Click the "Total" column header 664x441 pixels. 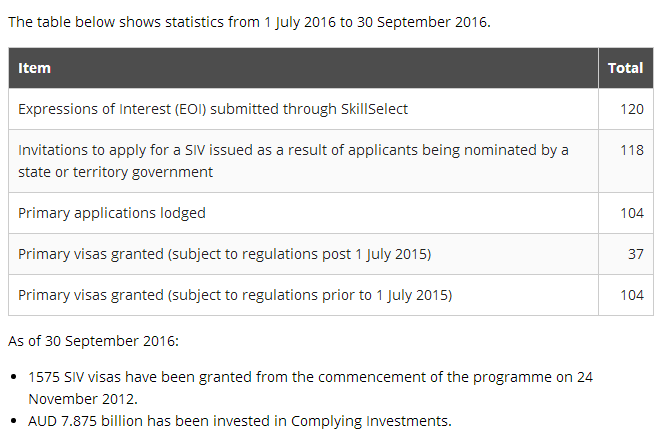(x=625, y=68)
